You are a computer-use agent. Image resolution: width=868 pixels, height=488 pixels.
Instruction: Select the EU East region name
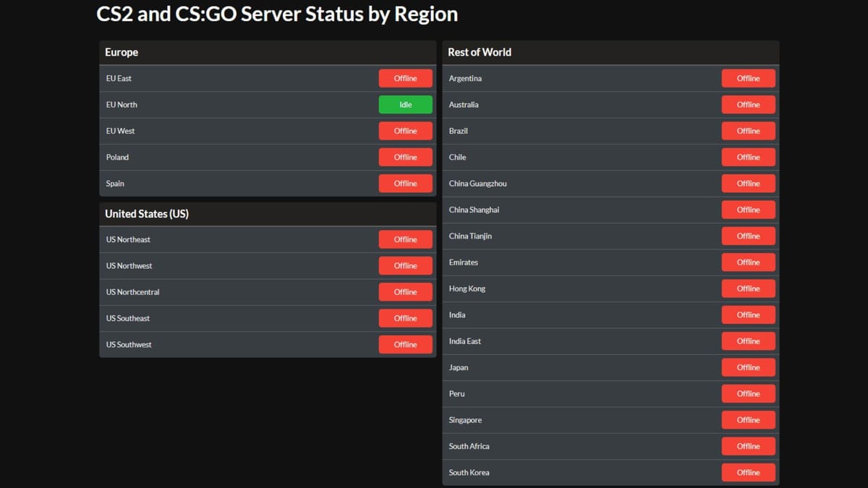(119, 78)
